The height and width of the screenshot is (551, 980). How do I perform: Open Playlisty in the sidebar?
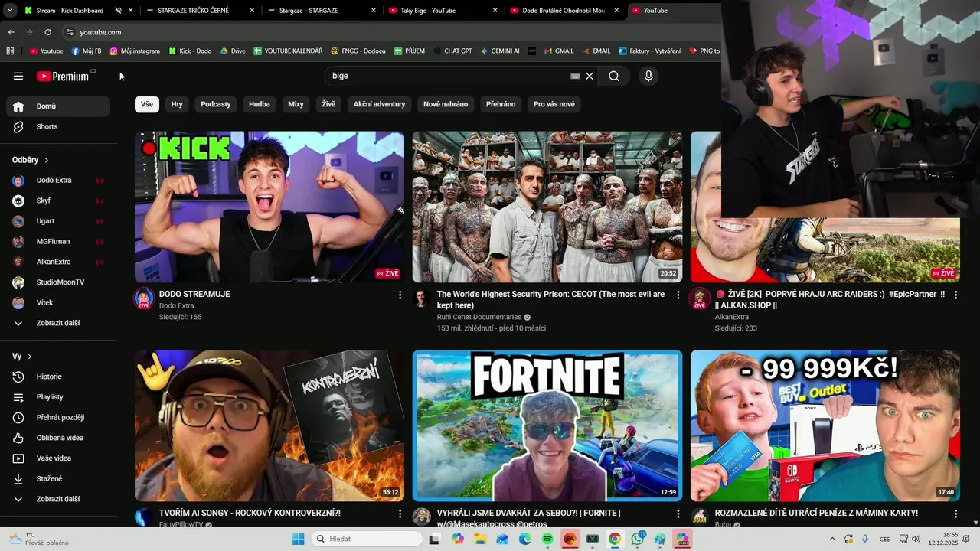pos(58,397)
